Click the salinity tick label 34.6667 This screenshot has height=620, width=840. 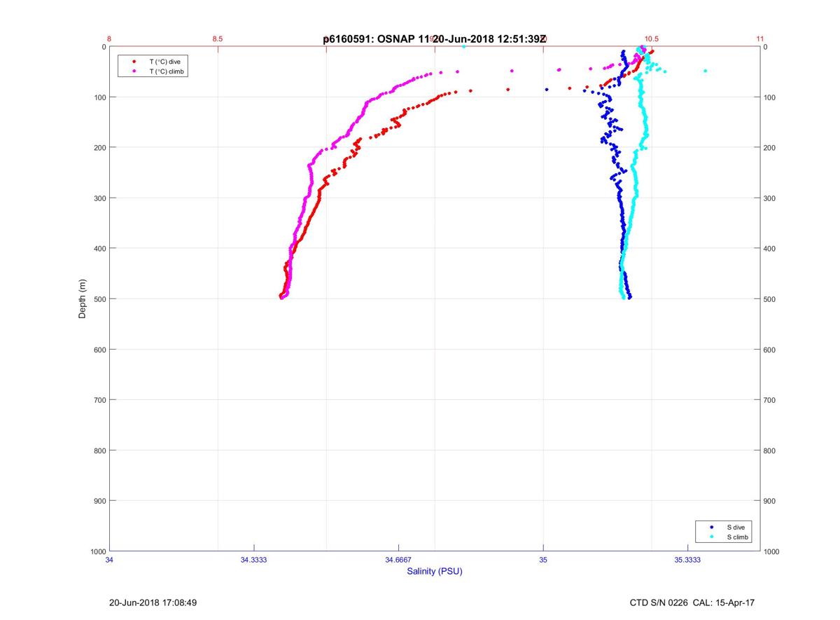pyautogui.click(x=398, y=560)
